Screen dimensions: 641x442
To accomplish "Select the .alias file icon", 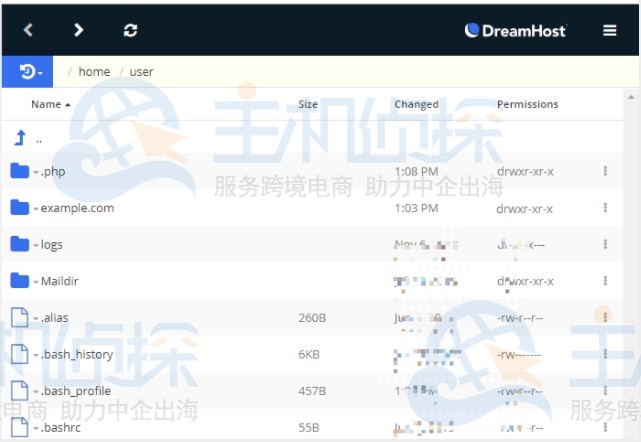I will [x=20, y=317].
